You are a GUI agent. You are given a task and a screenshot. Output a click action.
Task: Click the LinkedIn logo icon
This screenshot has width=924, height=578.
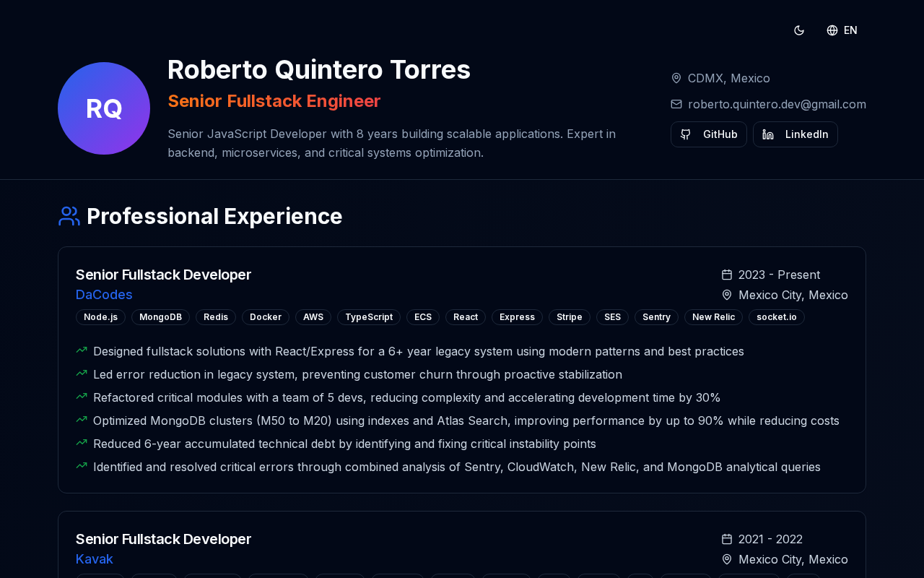tap(768, 134)
